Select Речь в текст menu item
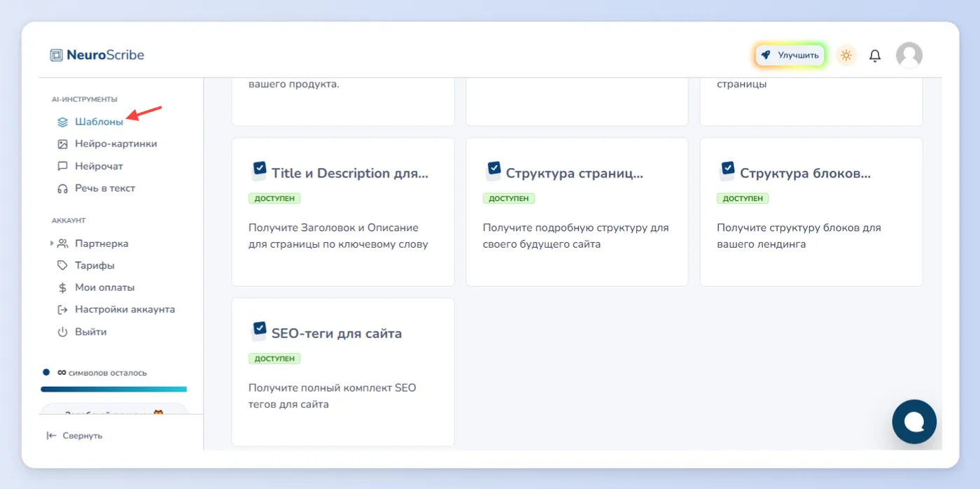 tap(105, 189)
